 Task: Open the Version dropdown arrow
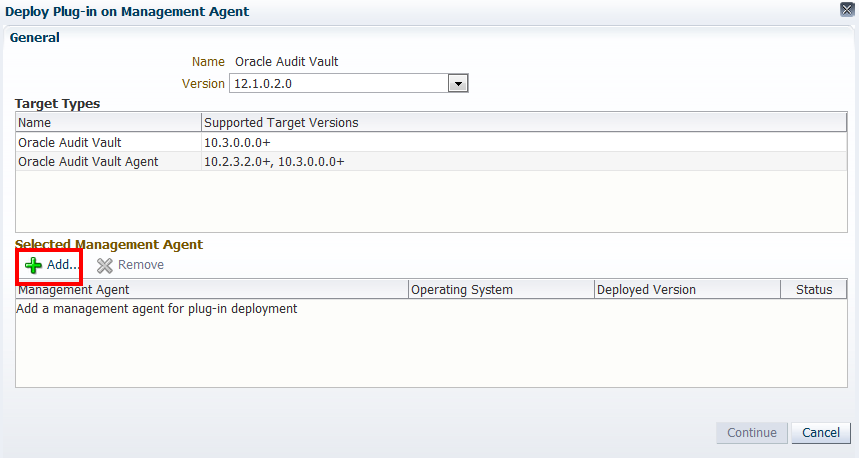pos(458,84)
